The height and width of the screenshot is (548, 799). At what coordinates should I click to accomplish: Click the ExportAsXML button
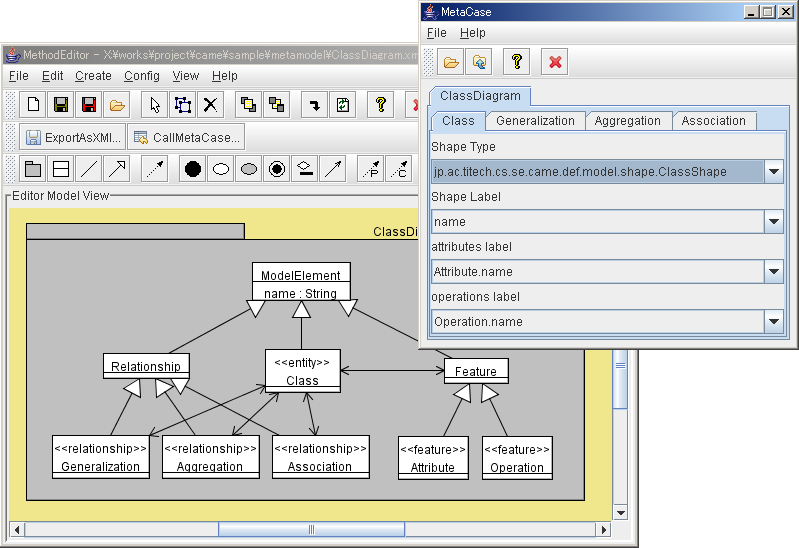click(x=73, y=137)
